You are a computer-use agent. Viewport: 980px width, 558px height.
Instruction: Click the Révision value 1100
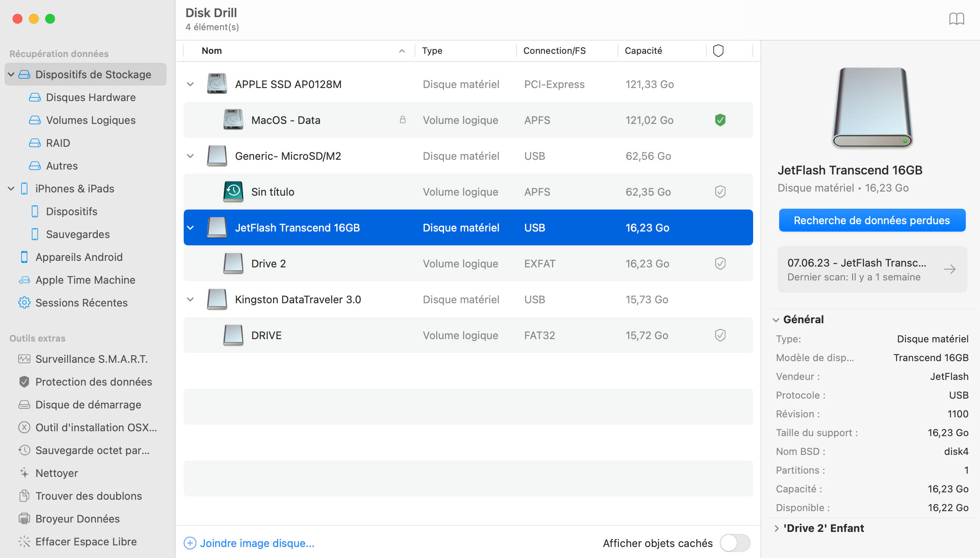click(958, 414)
